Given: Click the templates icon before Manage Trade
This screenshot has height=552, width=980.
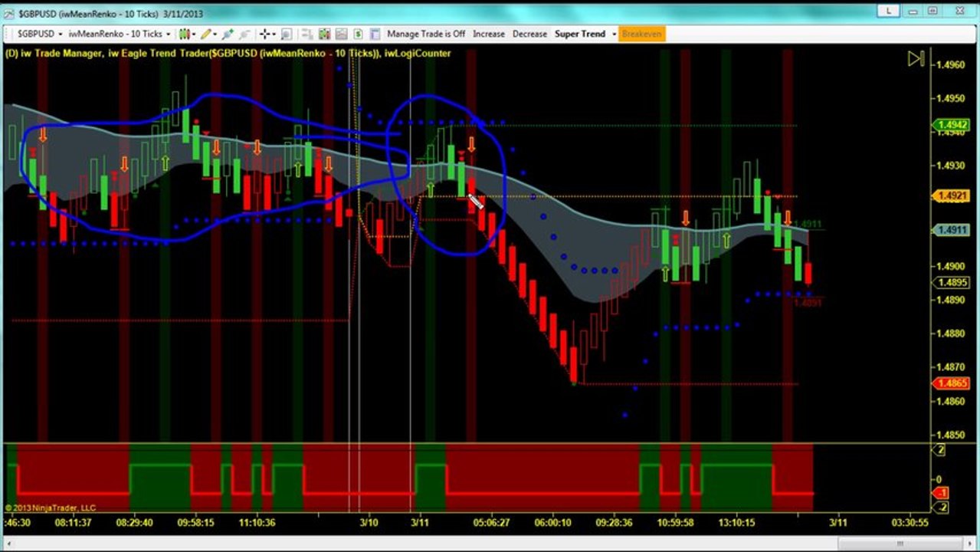Looking at the screenshot, I should [x=375, y=34].
